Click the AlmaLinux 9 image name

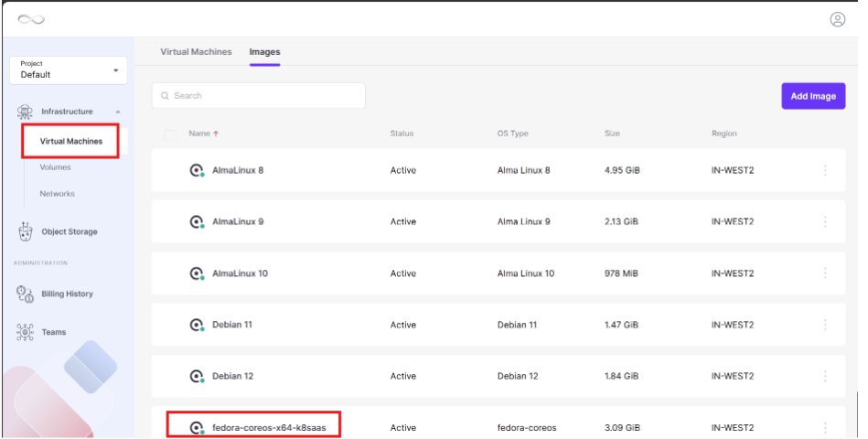[x=238, y=222]
